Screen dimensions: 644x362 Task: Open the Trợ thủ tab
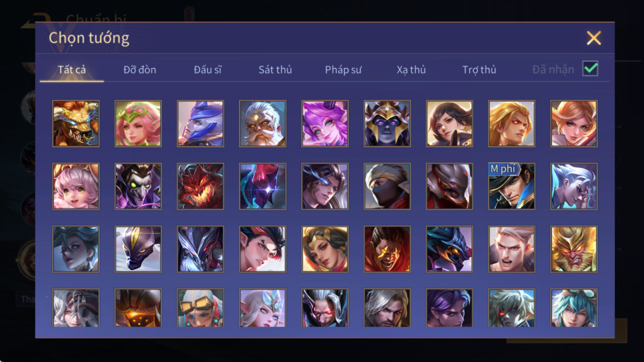click(479, 70)
